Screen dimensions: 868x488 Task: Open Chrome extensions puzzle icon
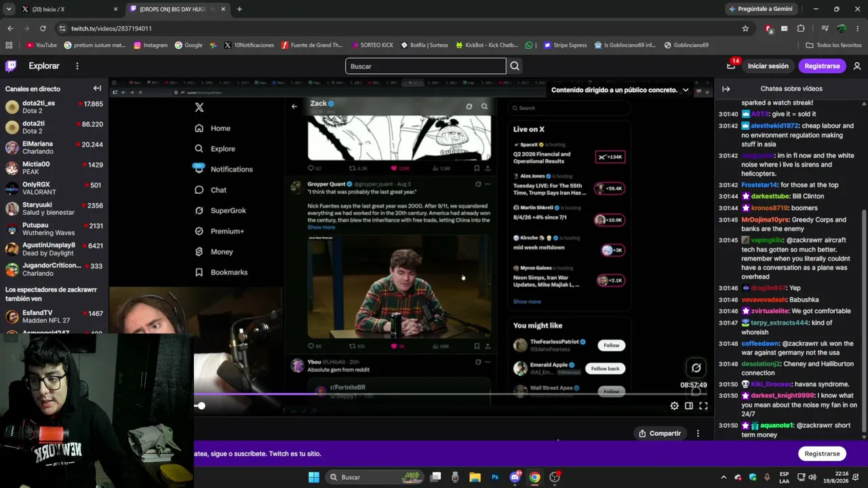pos(801,28)
